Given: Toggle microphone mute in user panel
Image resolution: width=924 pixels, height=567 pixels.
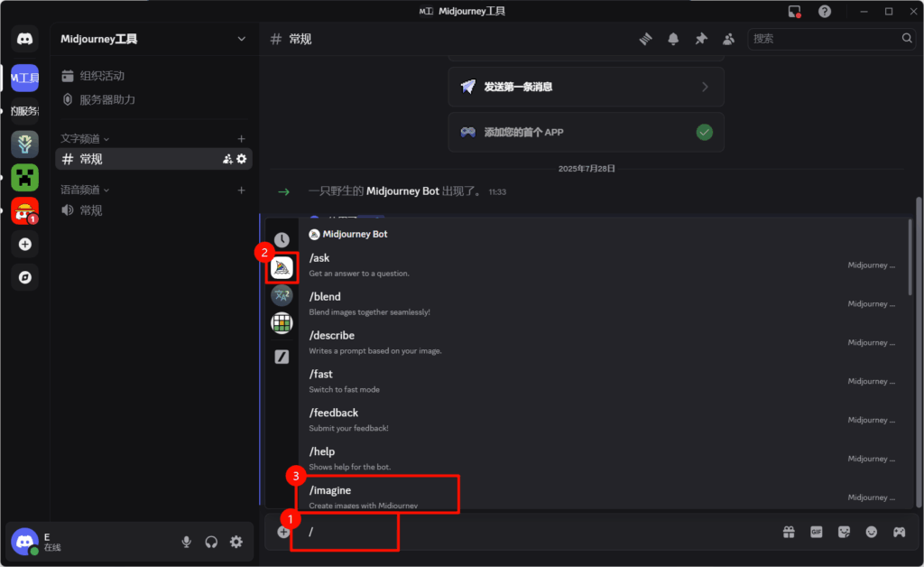Looking at the screenshot, I should (x=186, y=542).
